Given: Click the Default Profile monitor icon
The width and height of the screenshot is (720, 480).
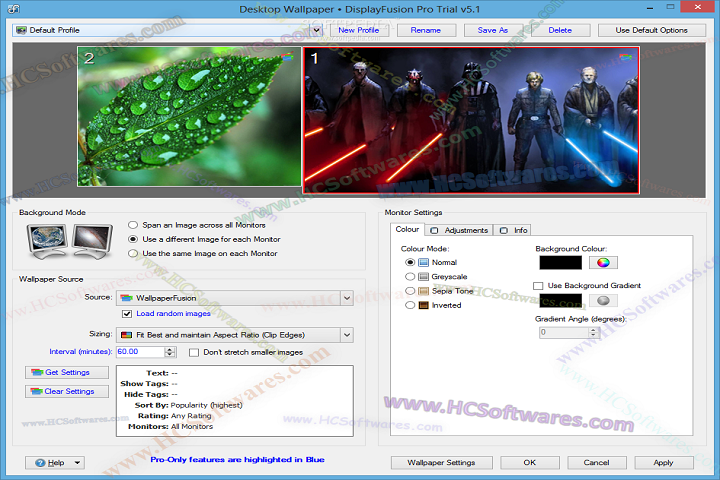Looking at the screenshot, I should [x=21, y=30].
